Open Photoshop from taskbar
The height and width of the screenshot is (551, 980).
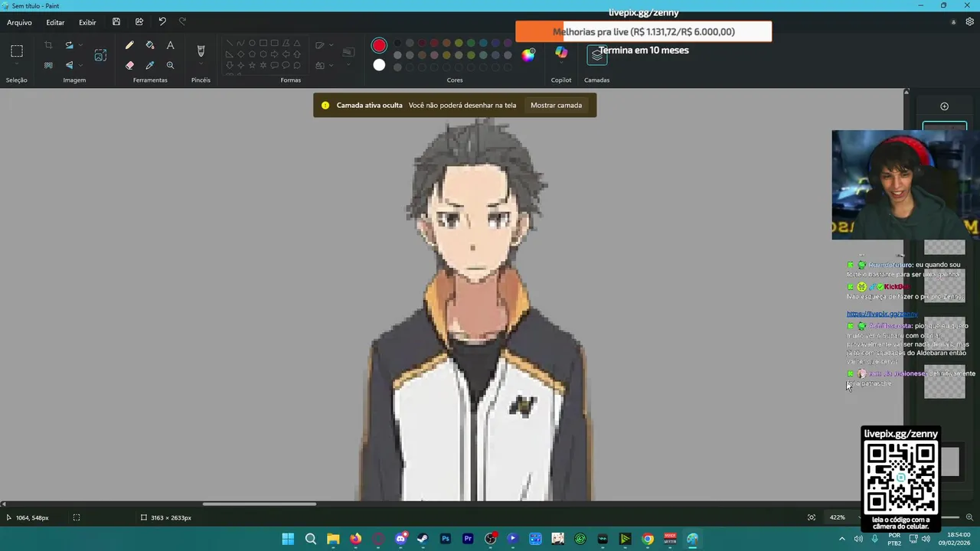(445, 539)
